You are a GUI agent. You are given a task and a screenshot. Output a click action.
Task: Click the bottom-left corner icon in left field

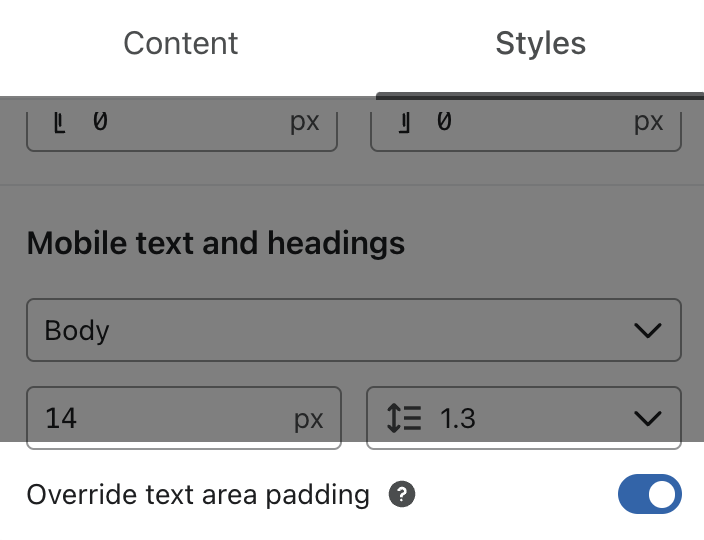point(59,122)
